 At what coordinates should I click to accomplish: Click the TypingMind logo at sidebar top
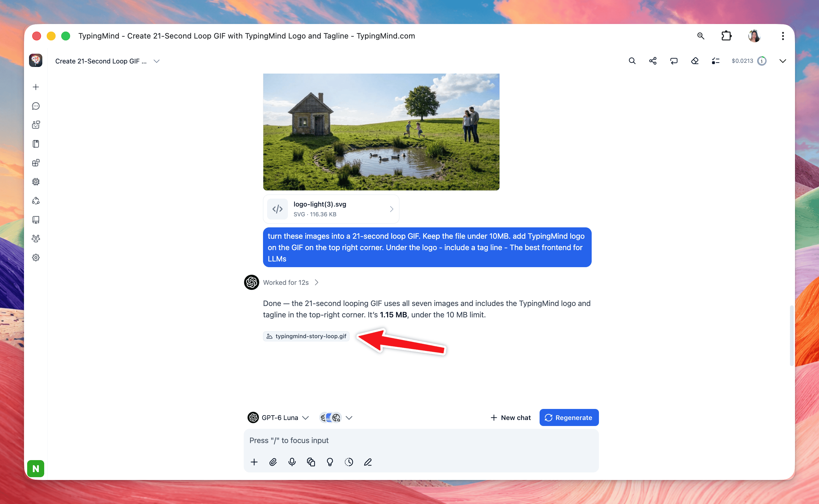point(36,60)
